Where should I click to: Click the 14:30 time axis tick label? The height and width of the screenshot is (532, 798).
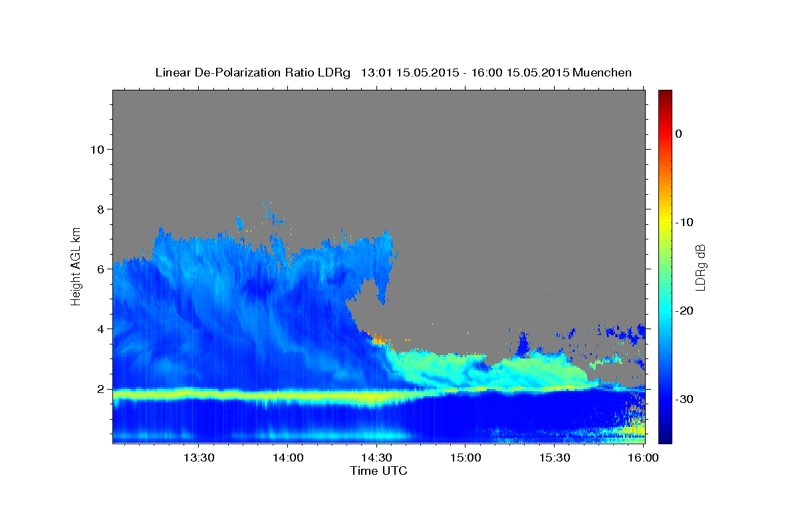pyautogui.click(x=376, y=458)
